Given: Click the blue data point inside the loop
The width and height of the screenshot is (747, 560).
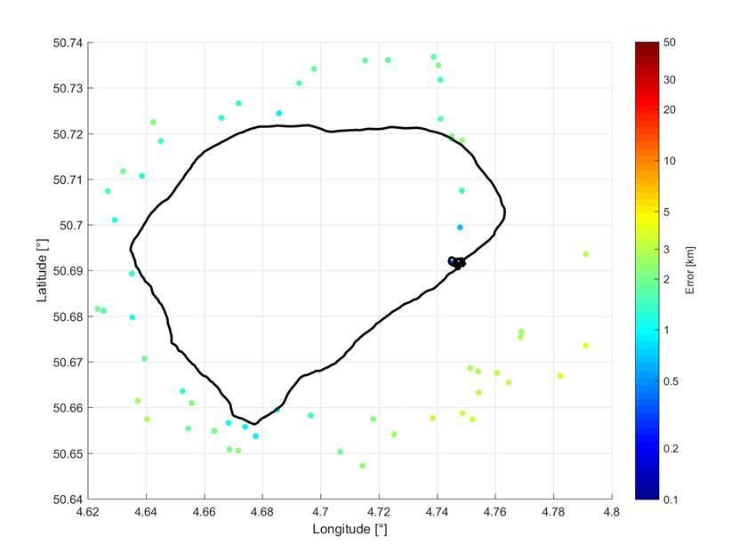Looking at the screenshot, I should pos(460,228).
